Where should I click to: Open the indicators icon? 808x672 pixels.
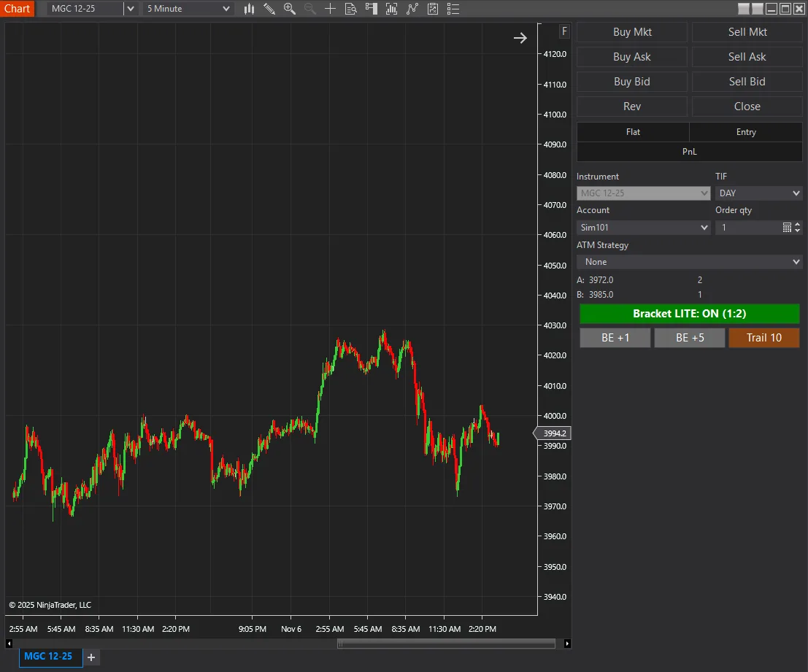click(412, 9)
